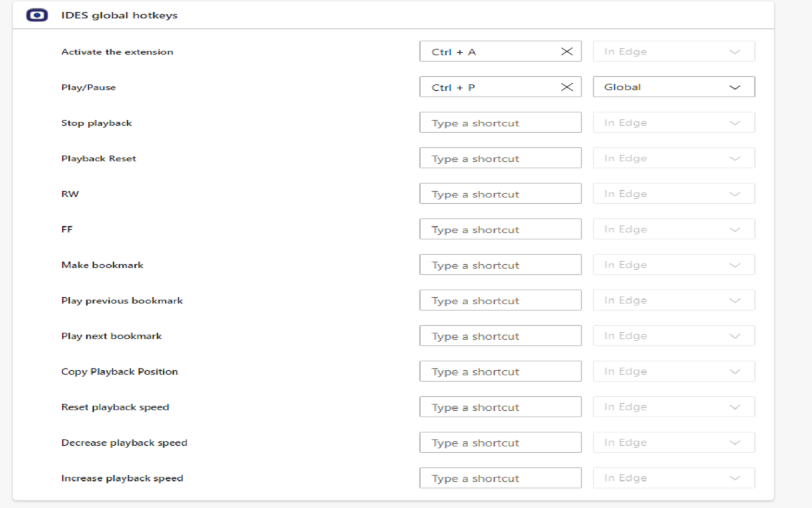Open the scope dropdown for Stop playback
The image size is (812, 508).
coord(674,122)
